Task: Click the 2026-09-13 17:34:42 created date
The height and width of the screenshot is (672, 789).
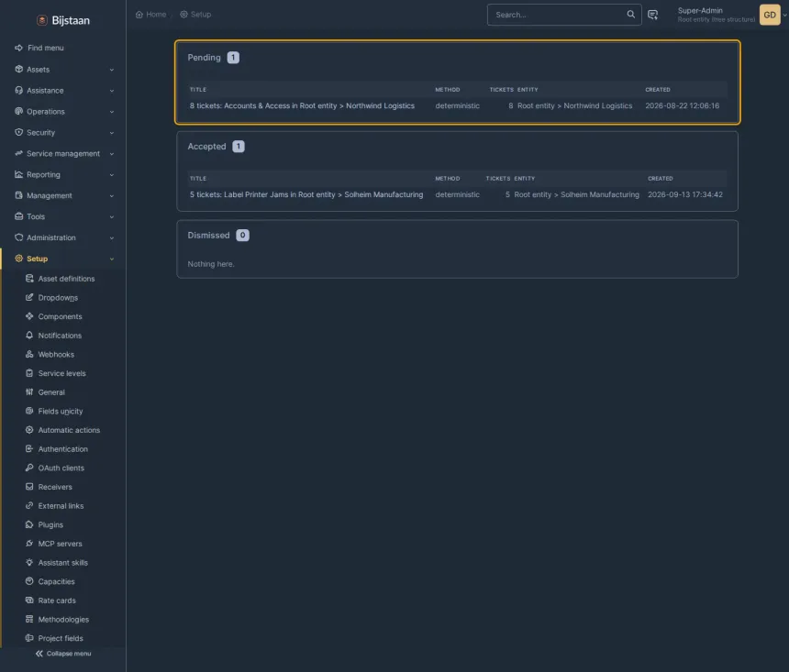Action: point(684,194)
